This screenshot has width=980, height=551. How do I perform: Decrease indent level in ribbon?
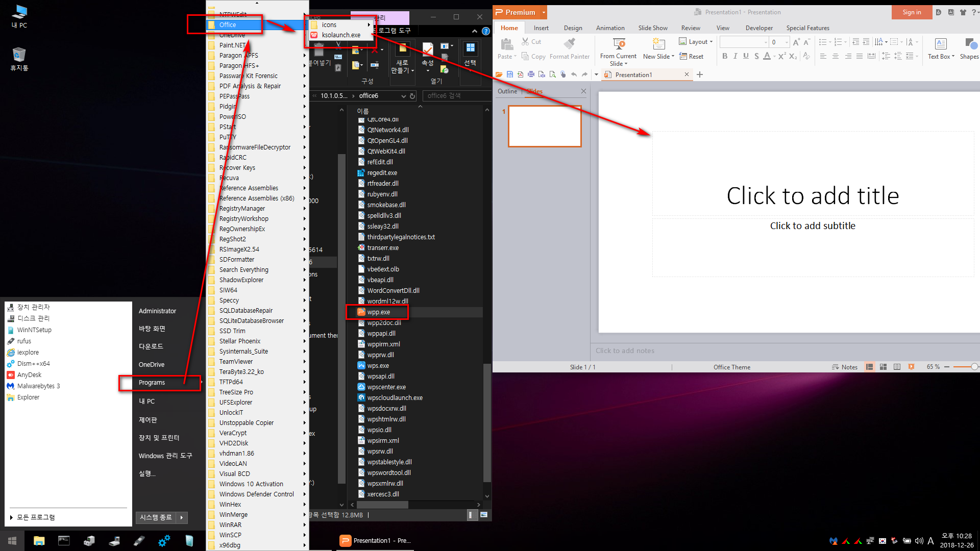(856, 42)
